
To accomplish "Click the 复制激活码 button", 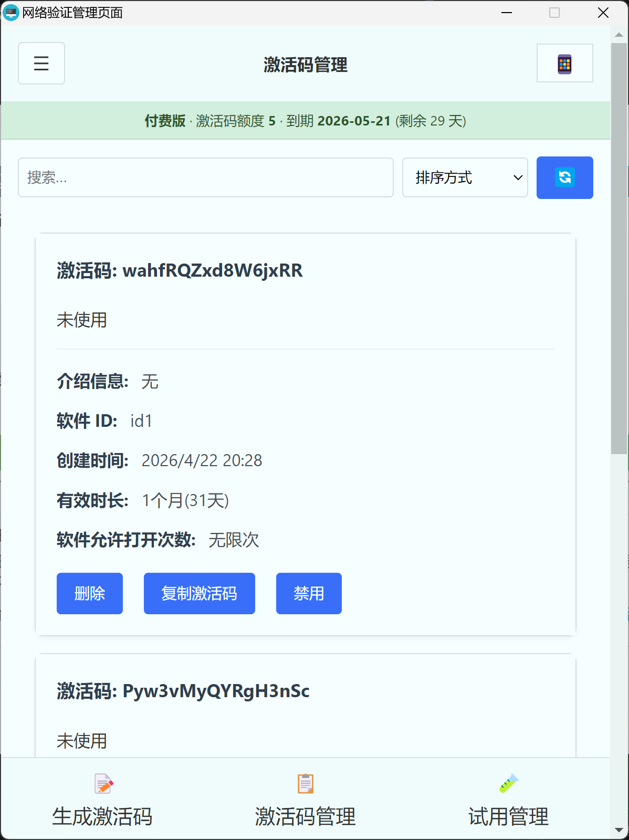I will coord(200,593).
